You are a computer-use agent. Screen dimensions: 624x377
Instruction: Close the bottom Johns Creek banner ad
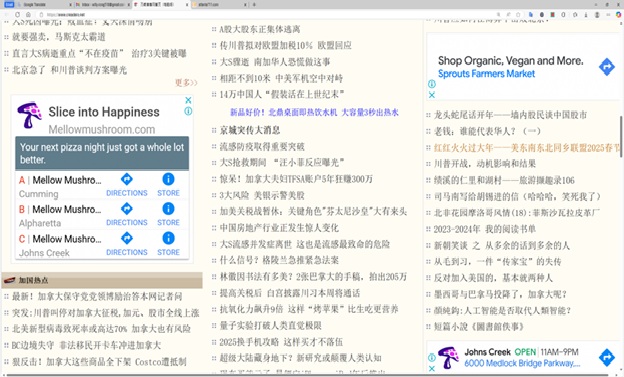(x=432, y=369)
